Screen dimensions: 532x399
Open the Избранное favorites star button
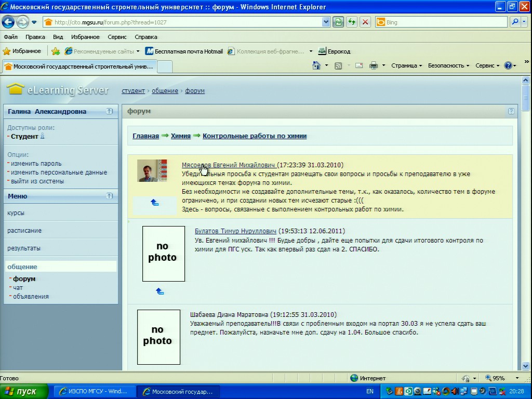(x=22, y=51)
